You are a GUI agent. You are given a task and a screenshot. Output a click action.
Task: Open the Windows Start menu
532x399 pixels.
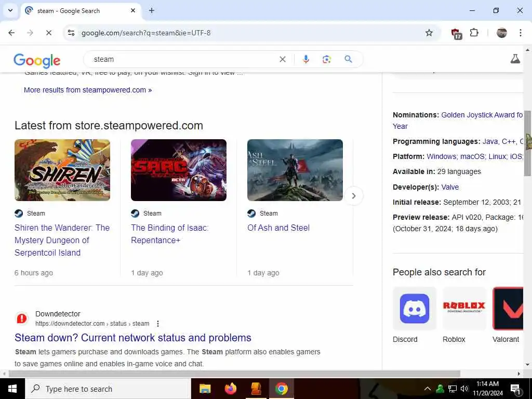pyautogui.click(x=12, y=389)
